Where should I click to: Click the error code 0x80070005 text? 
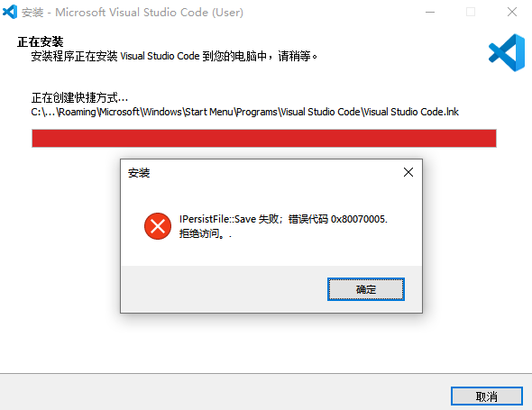click(x=359, y=219)
